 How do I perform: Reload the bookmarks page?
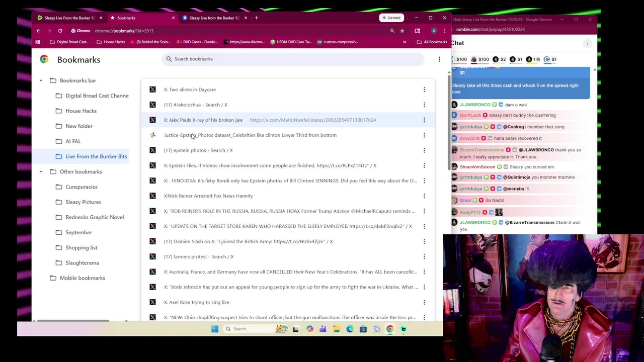pyautogui.click(x=60, y=31)
